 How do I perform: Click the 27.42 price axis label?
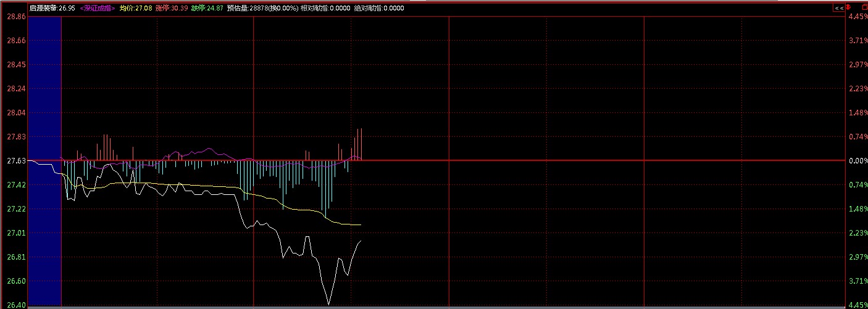pyautogui.click(x=15, y=185)
